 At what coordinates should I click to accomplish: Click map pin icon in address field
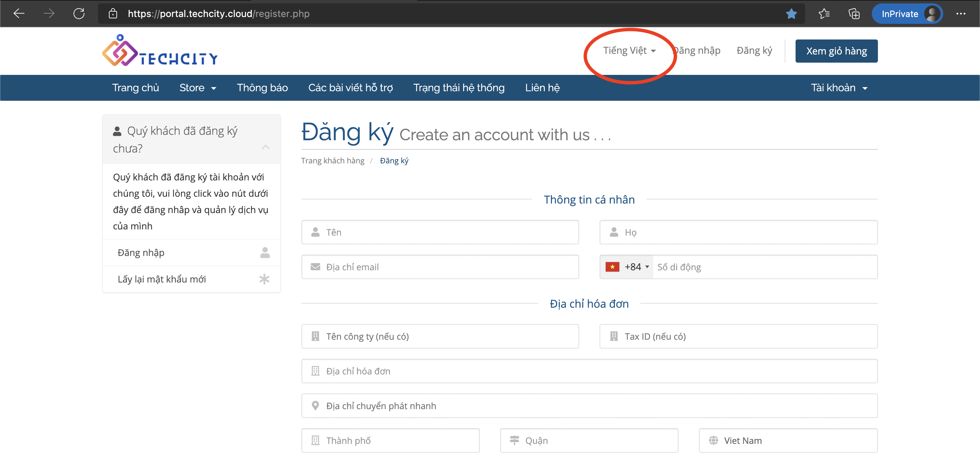(315, 405)
